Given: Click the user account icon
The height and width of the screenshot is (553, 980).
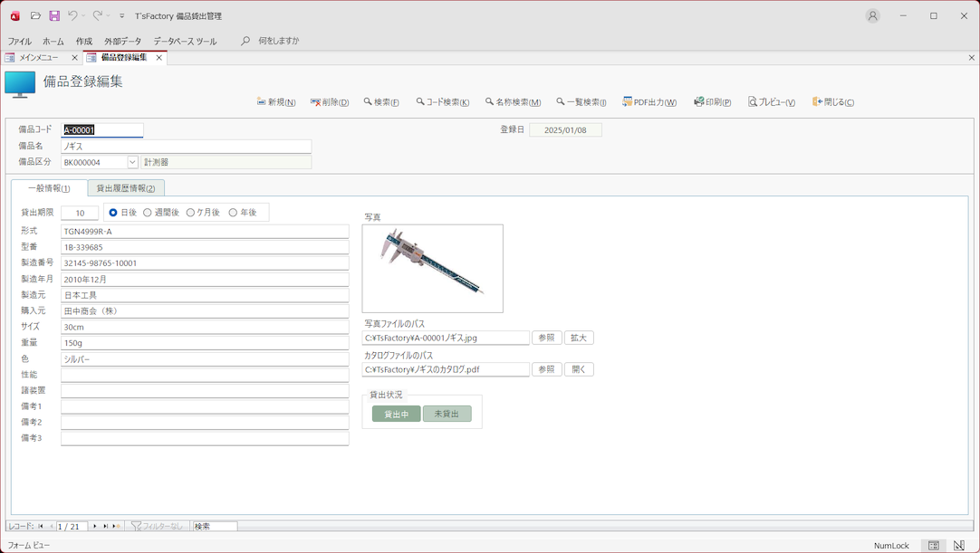Looking at the screenshot, I should [x=872, y=15].
